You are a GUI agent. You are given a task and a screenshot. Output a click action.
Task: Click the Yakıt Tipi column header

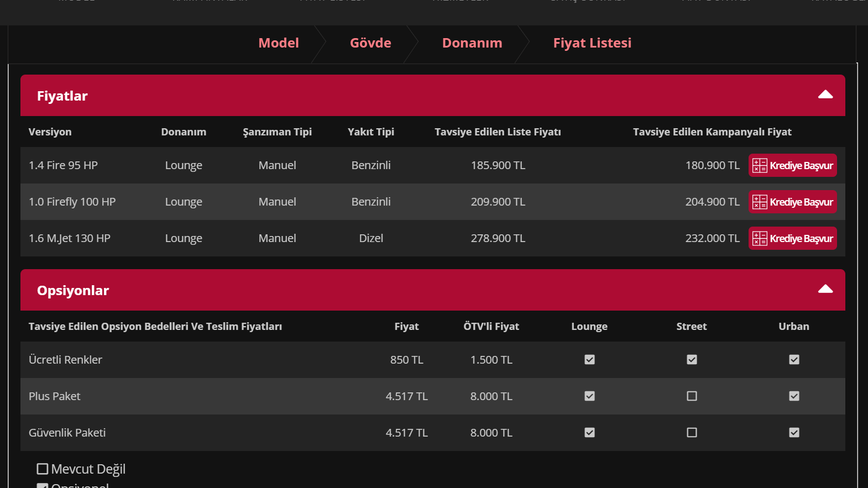point(371,132)
